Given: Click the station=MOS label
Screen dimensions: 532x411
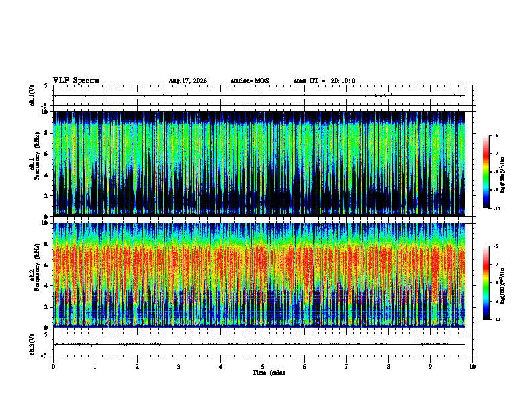Looking at the screenshot, I should [x=250, y=81].
